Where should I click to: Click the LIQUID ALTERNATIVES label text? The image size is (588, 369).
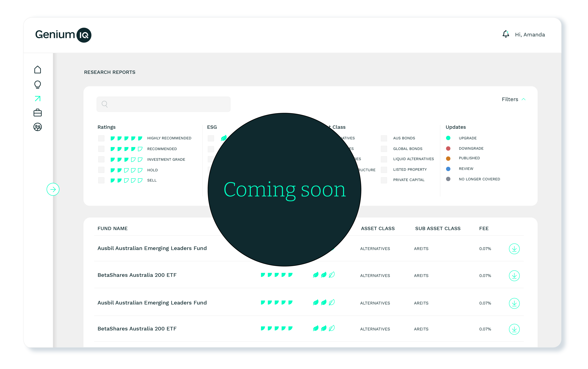[414, 159]
